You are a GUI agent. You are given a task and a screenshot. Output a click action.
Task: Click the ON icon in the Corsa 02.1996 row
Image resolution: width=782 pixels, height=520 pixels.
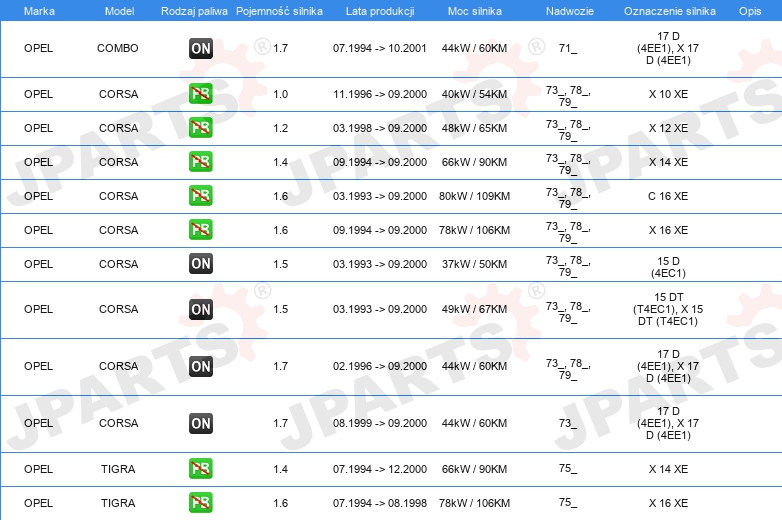pos(200,366)
